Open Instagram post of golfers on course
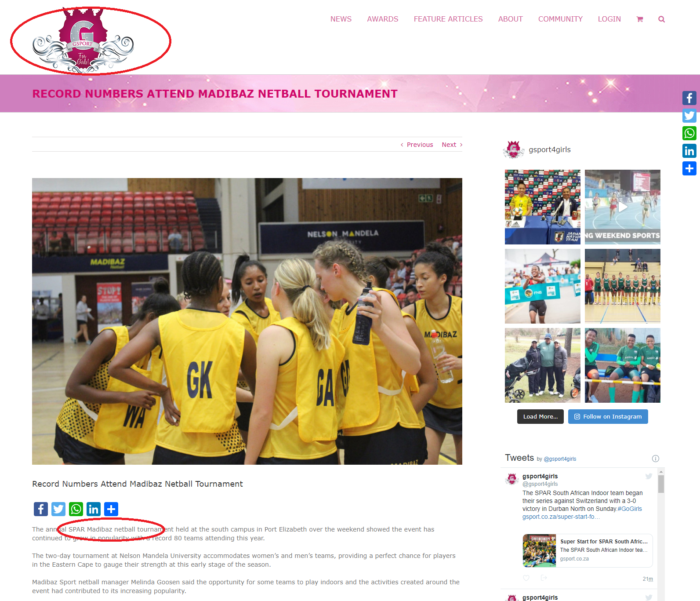Screen dimensions: 700x601 point(543,365)
